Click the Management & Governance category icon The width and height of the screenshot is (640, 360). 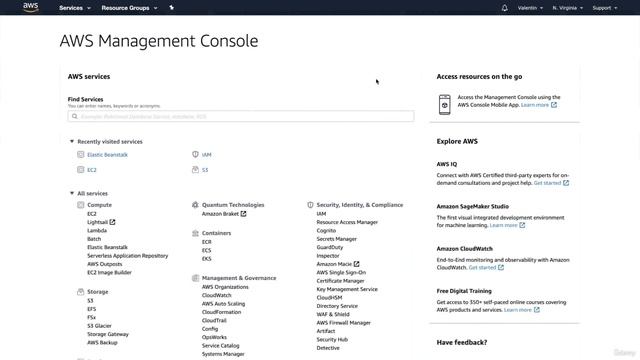[195, 278]
